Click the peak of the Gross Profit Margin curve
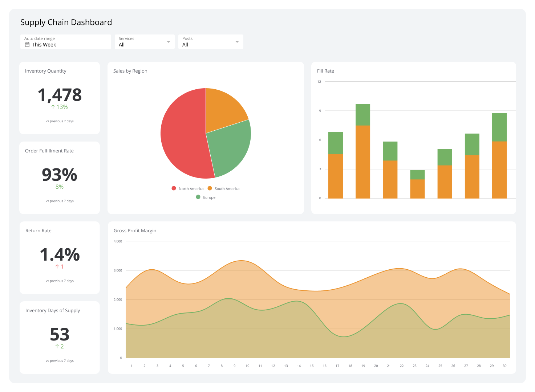Screen dimensions: 535x392 pyautogui.click(x=241, y=261)
